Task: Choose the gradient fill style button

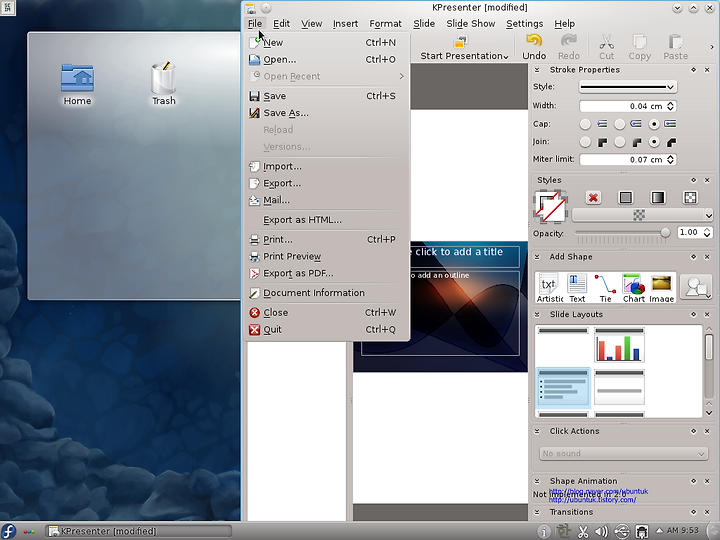Action: pos(658,197)
